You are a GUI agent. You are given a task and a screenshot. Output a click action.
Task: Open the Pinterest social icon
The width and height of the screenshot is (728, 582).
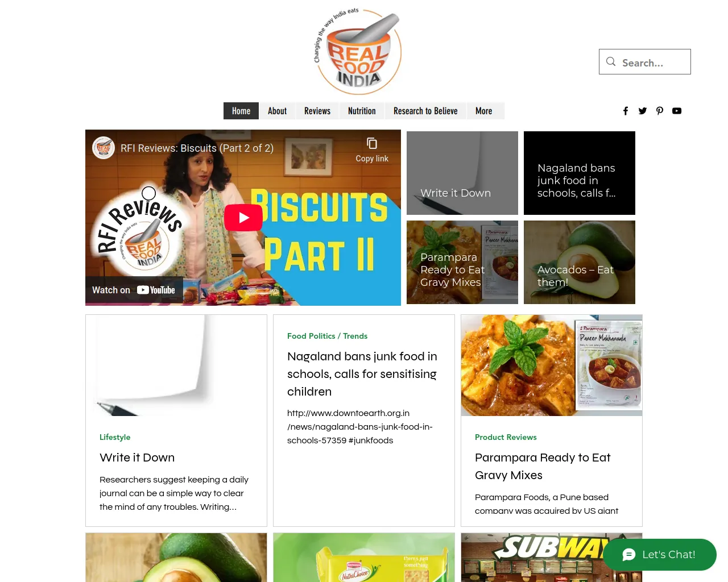point(660,111)
